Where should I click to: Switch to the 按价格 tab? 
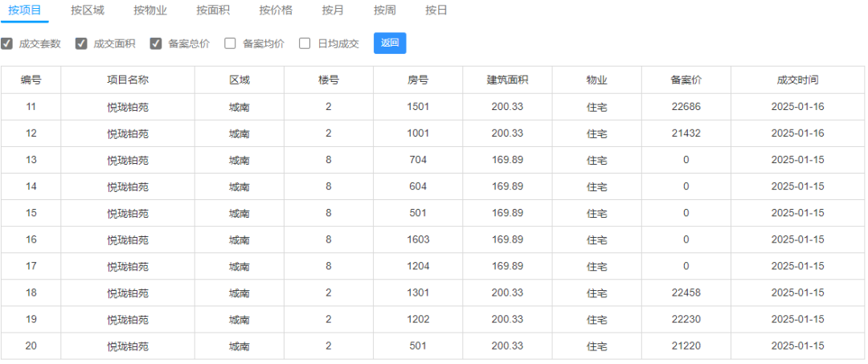276,10
